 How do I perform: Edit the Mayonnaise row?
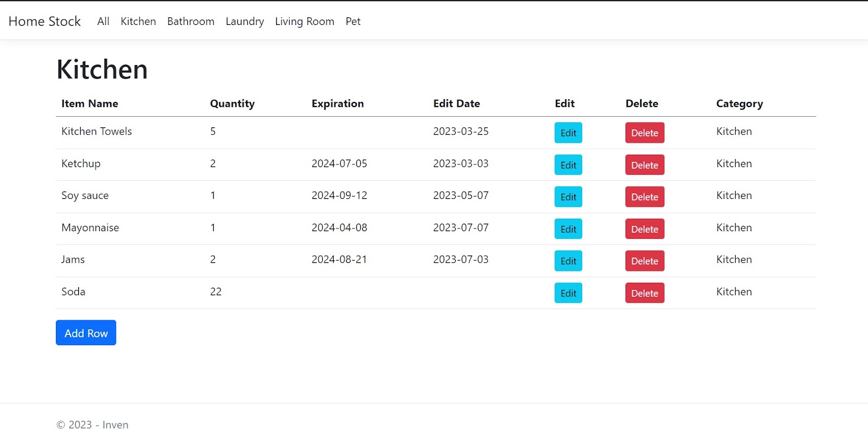click(x=568, y=229)
